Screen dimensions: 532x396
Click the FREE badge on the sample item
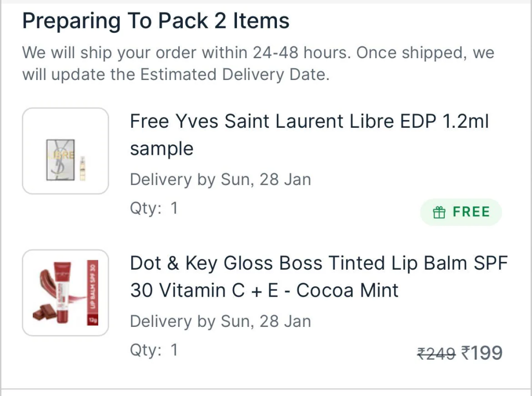(x=461, y=212)
